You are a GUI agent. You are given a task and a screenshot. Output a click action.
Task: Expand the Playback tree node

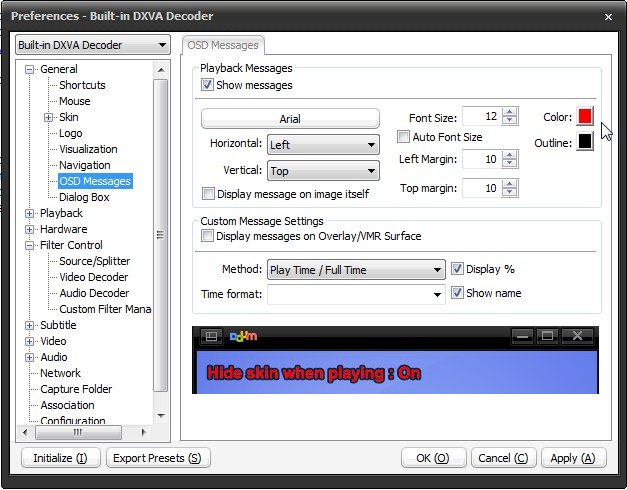(x=29, y=213)
